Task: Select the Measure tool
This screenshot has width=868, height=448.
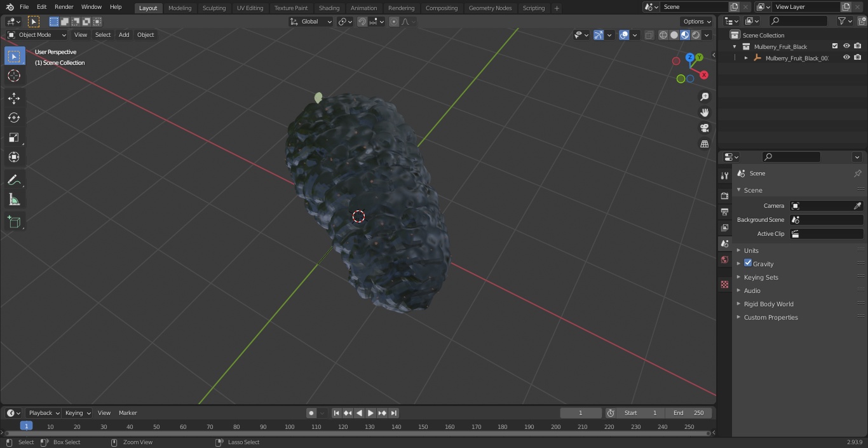Action: click(14, 200)
